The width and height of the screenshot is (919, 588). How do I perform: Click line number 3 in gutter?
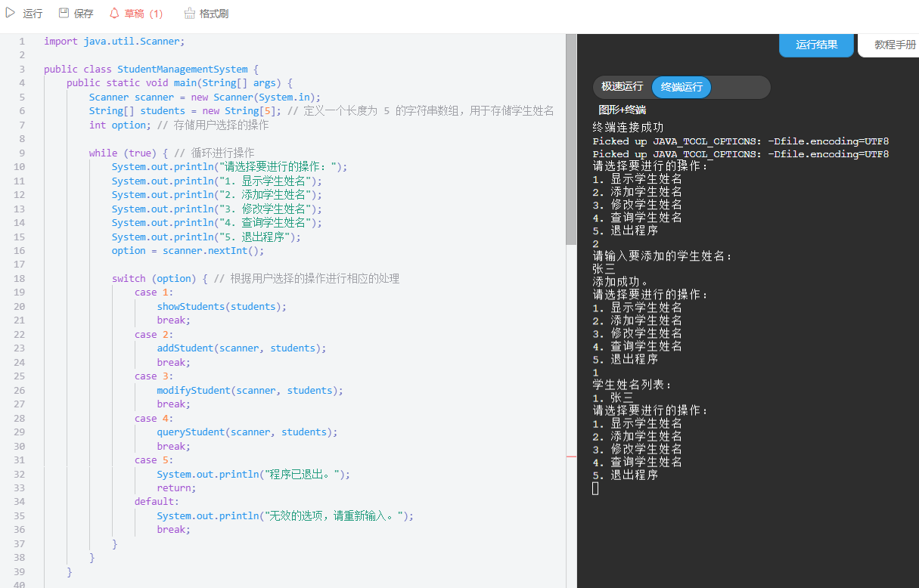point(22,69)
